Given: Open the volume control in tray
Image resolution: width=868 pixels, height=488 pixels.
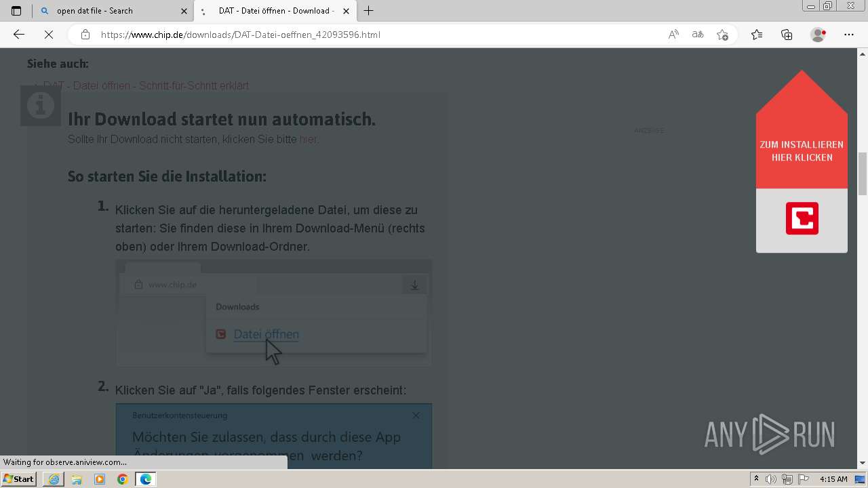Looking at the screenshot, I should 772,479.
